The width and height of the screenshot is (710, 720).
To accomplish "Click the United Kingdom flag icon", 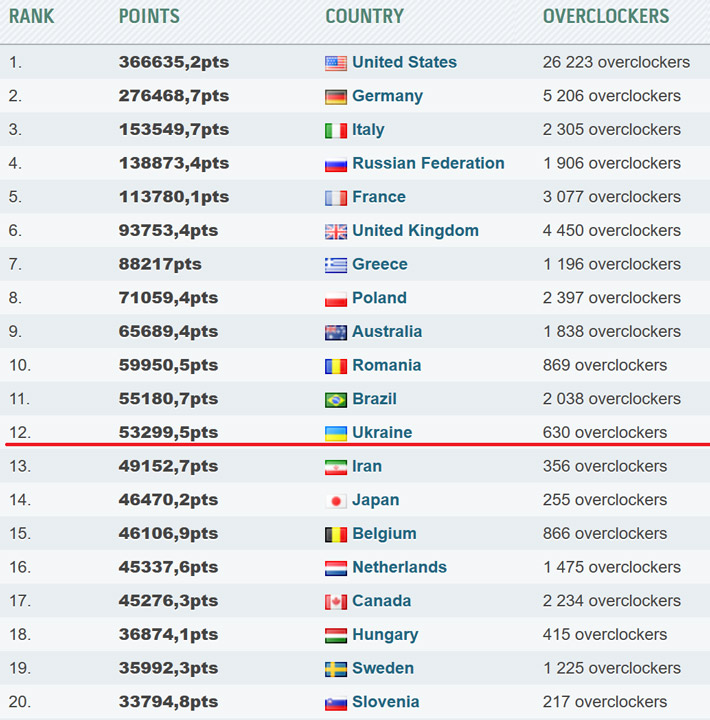I will coord(336,231).
